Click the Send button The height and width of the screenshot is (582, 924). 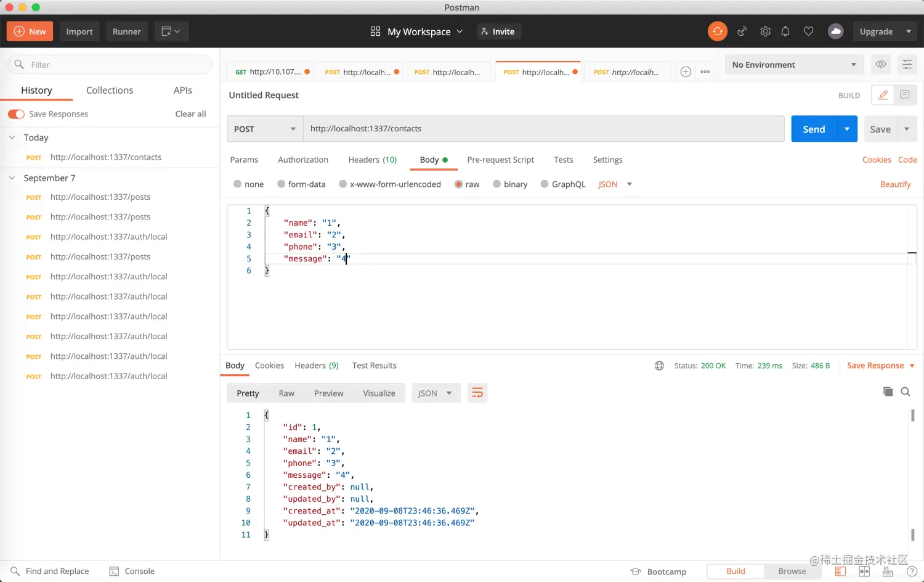[814, 129]
